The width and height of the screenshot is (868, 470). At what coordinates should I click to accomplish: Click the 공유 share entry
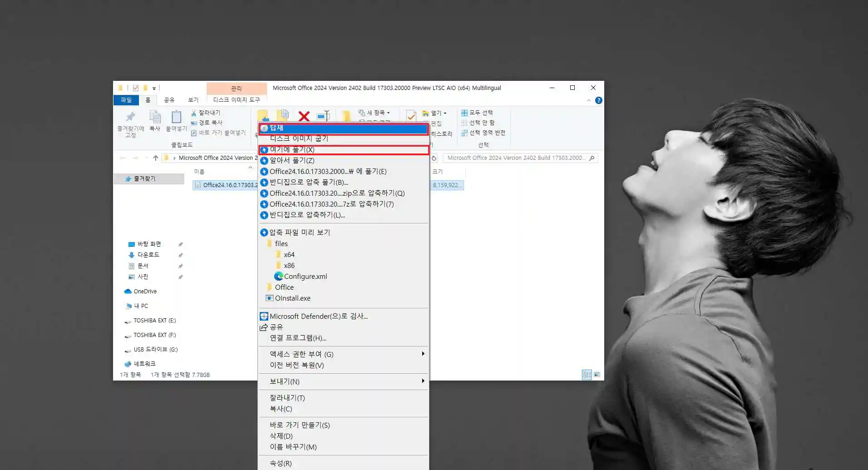pyautogui.click(x=343, y=327)
